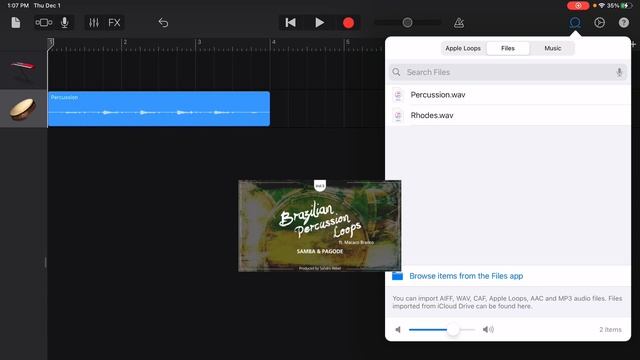
Task: Start recording with the red Record button
Action: (348, 23)
